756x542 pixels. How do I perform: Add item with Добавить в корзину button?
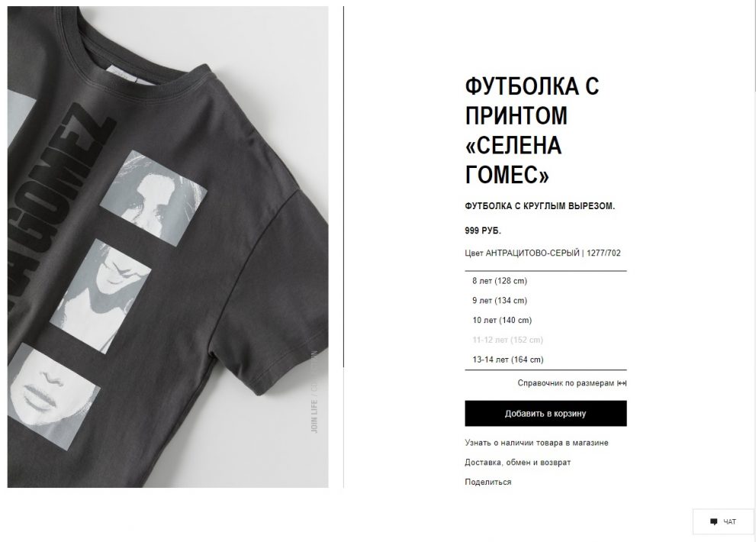click(x=545, y=414)
